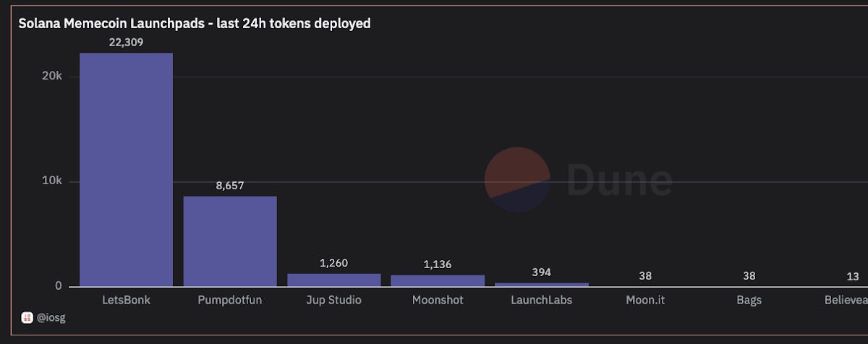The height and width of the screenshot is (344, 868).
Task: Select the LetsBonk bar
Action: coord(126,170)
